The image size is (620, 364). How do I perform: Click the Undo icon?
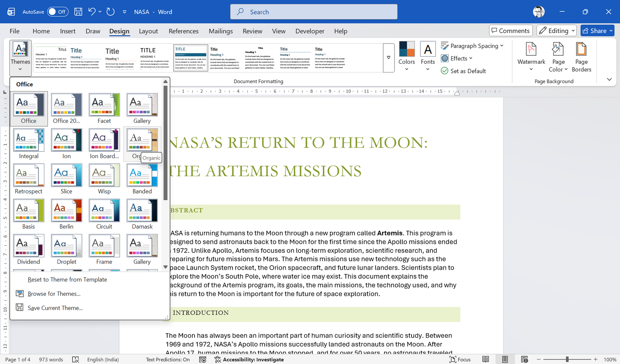coord(91,12)
